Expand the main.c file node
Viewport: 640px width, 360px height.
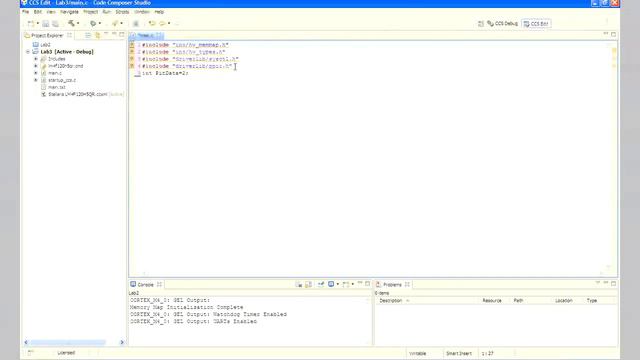point(36,73)
